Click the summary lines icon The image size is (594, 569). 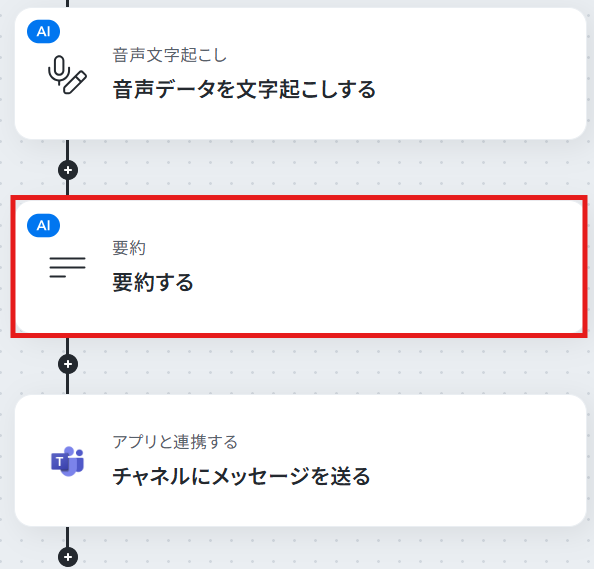pyautogui.click(x=67, y=267)
